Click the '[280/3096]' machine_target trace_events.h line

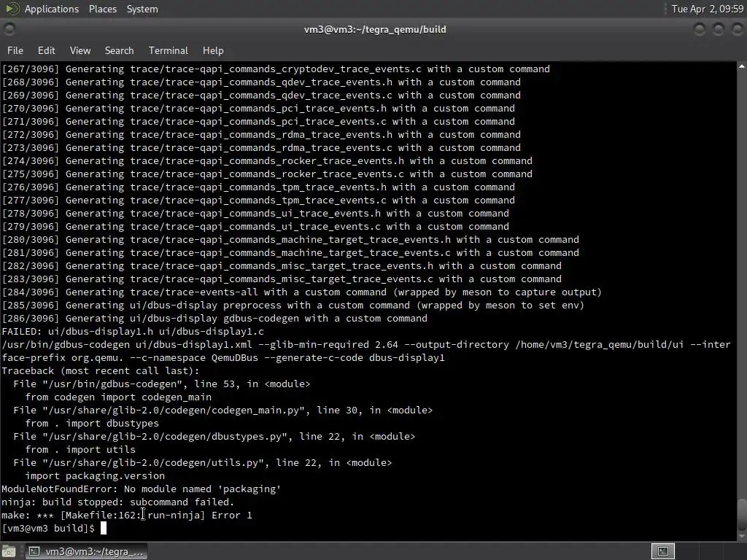point(290,239)
